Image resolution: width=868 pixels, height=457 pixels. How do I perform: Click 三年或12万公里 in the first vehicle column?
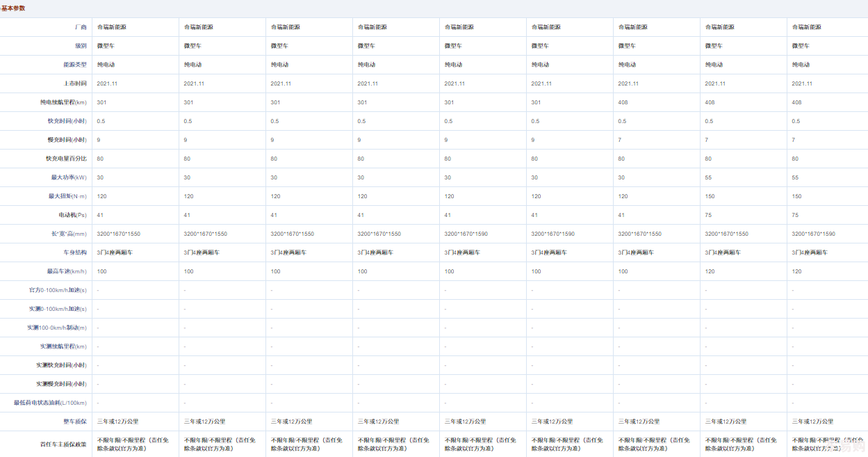pyautogui.click(x=117, y=422)
